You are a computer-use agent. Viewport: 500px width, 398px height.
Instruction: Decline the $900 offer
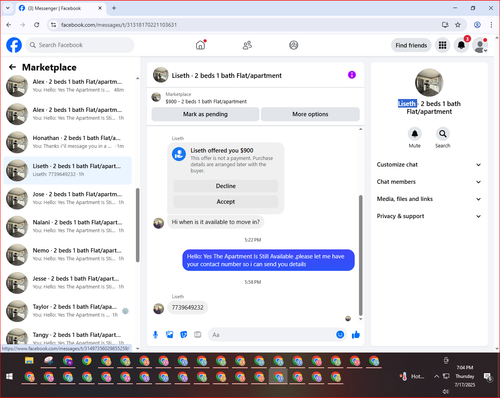coord(226,186)
